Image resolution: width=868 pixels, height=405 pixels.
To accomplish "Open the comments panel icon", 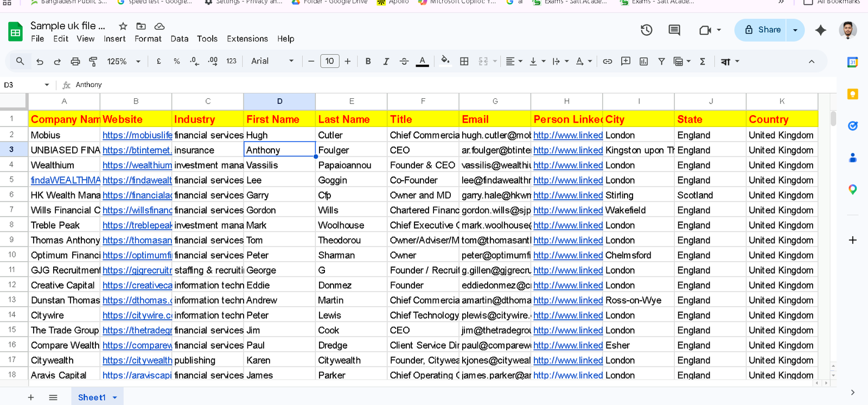I will tap(674, 30).
